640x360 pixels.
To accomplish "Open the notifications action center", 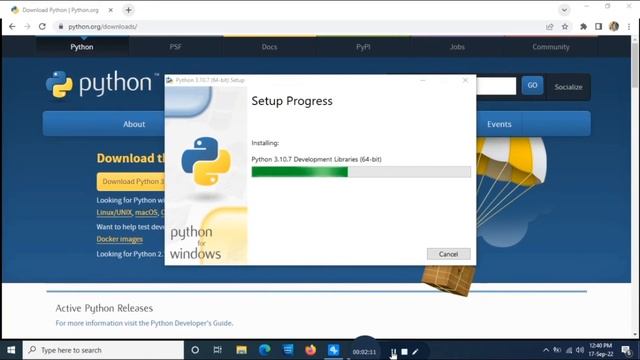I will pos(626,350).
